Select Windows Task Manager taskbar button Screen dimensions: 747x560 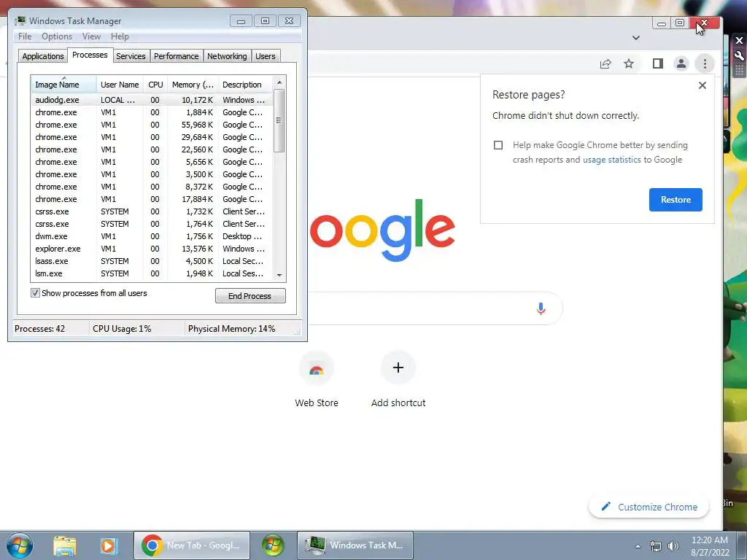click(x=355, y=545)
